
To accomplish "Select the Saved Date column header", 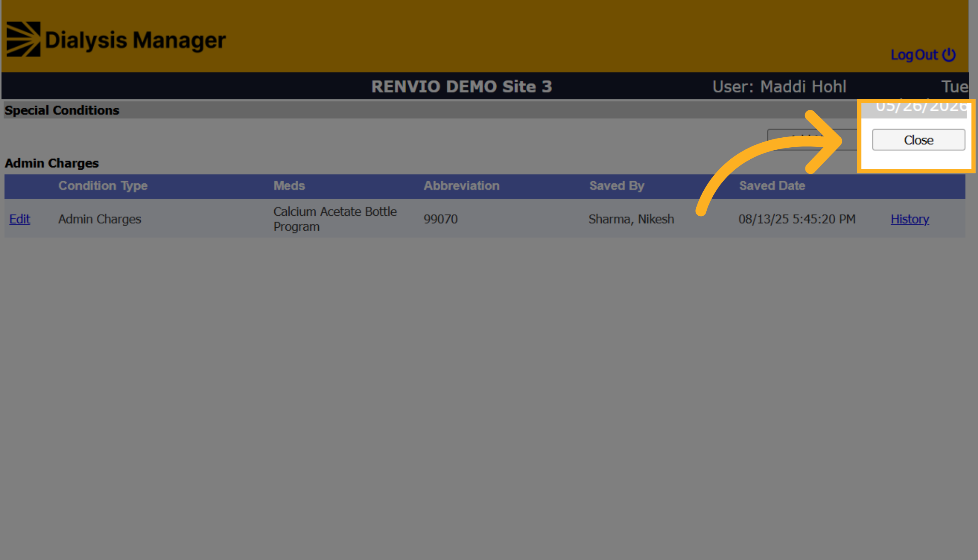I will click(x=772, y=185).
